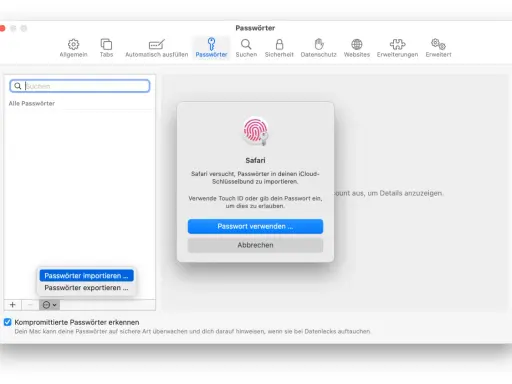Click the Alle Passwörter list header
The image size is (512, 384).
click(x=32, y=103)
